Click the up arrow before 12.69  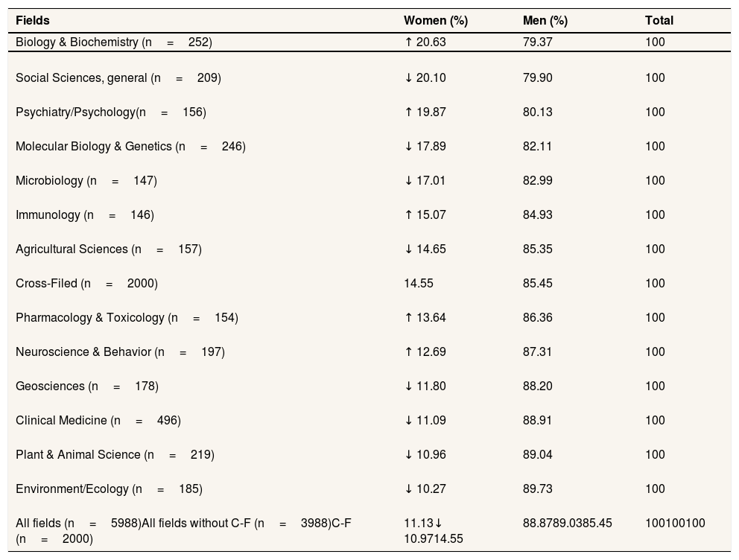click(x=408, y=352)
